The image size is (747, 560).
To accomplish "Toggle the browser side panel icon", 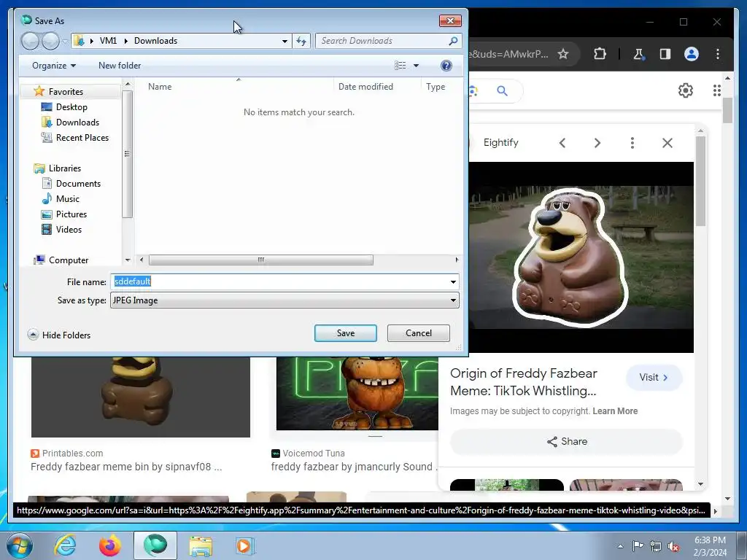I will point(665,54).
